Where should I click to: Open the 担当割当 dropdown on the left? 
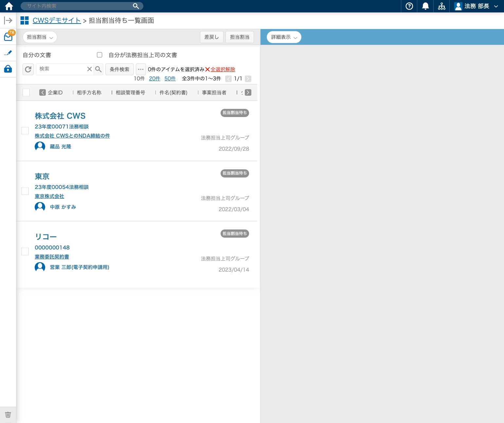40,37
